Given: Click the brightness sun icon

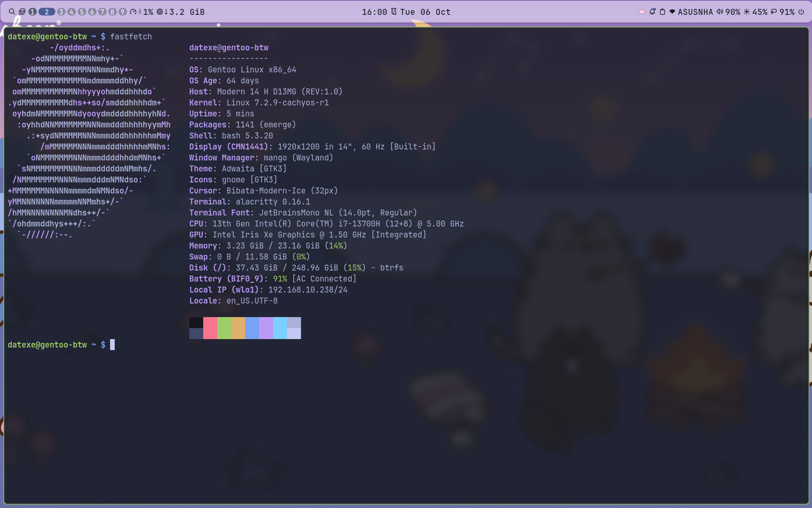Looking at the screenshot, I should tap(747, 12).
